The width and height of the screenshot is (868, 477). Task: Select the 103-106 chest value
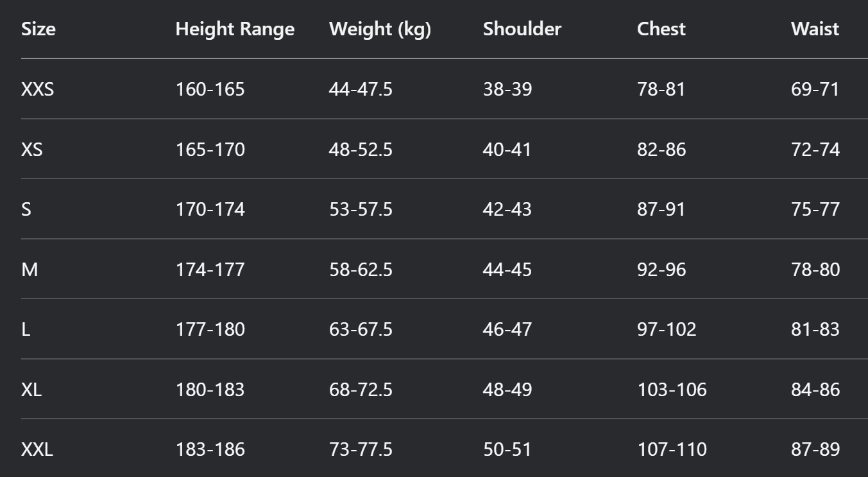coord(672,390)
